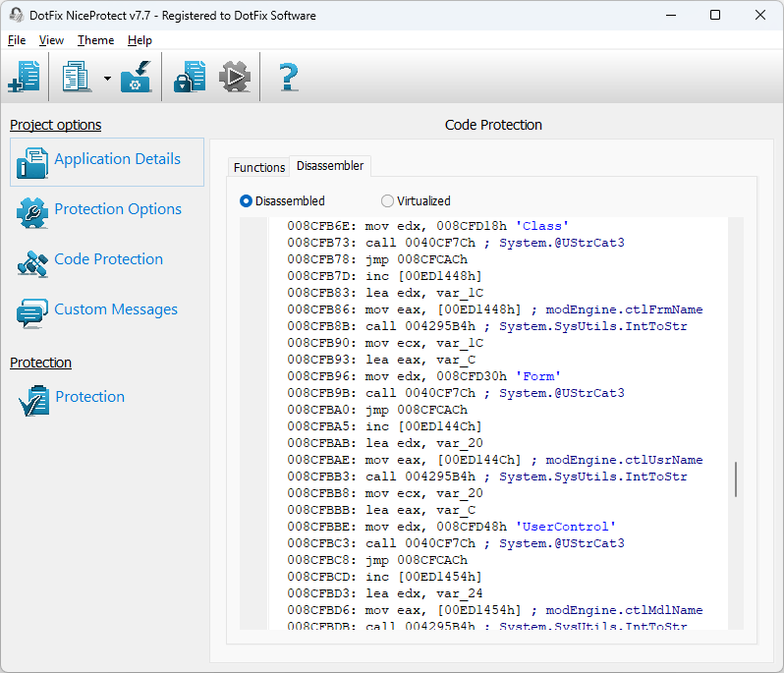Image resolution: width=784 pixels, height=673 pixels.
Task: Open the Protection page link
Action: 90,397
